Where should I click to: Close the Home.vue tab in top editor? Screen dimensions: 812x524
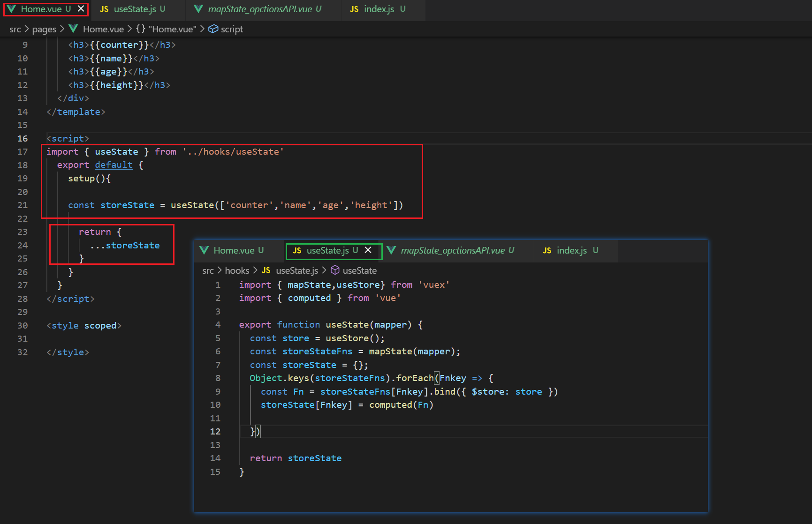tap(81, 9)
